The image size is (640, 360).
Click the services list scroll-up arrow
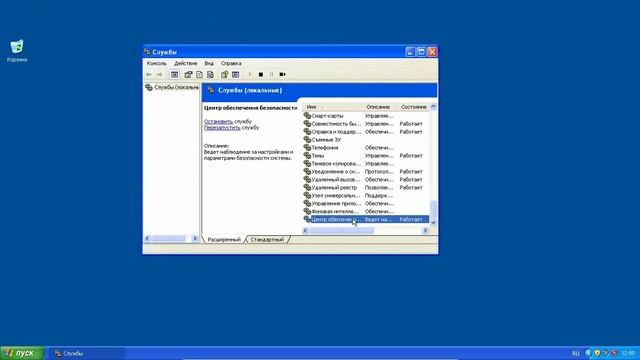pyautogui.click(x=433, y=107)
